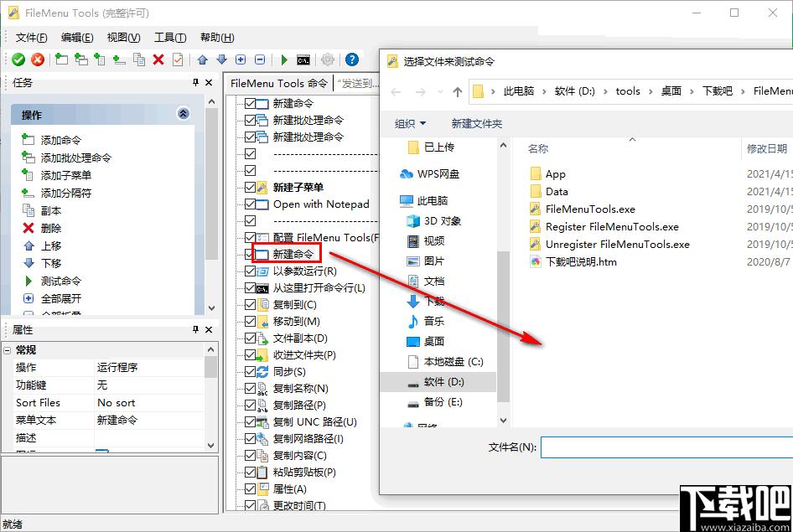Click the 删除 red X icon

(x=28, y=229)
